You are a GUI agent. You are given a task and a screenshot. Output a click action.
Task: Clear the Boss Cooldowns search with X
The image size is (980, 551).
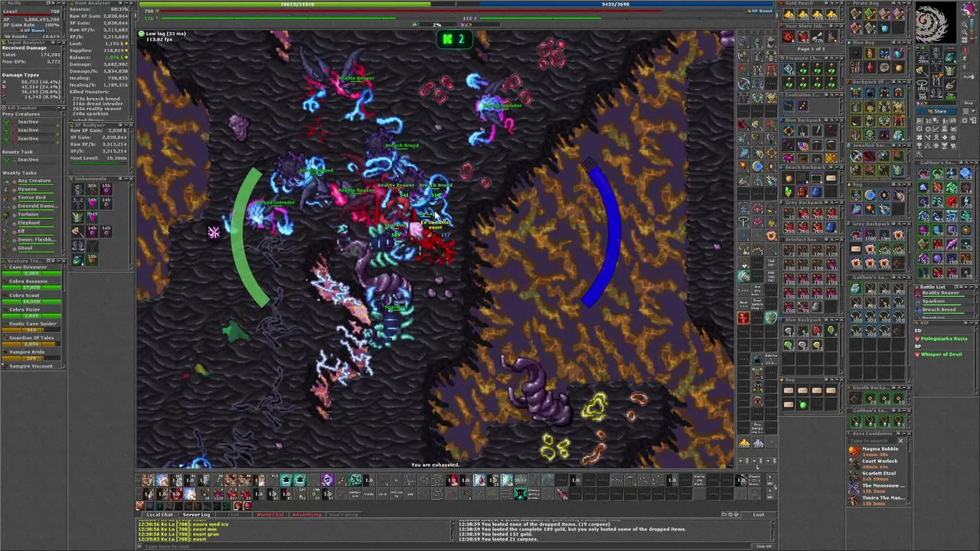[900, 441]
